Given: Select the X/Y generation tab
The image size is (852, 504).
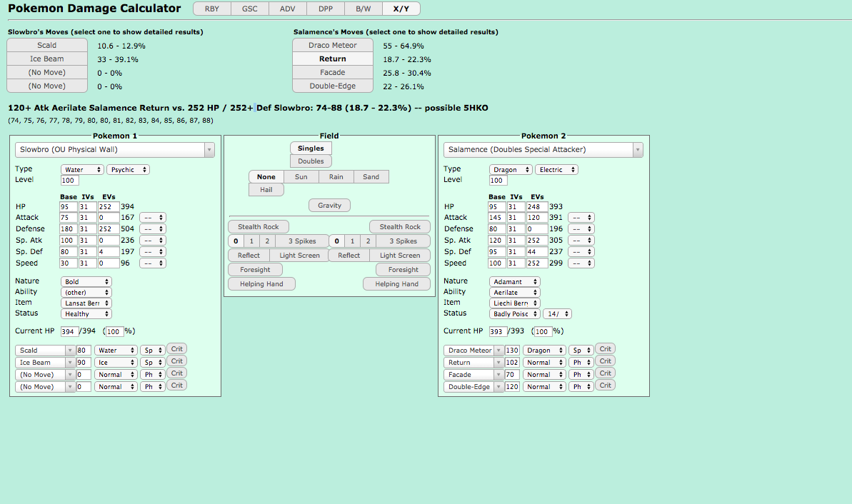Looking at the screenshot, I should tap(401, 9).
